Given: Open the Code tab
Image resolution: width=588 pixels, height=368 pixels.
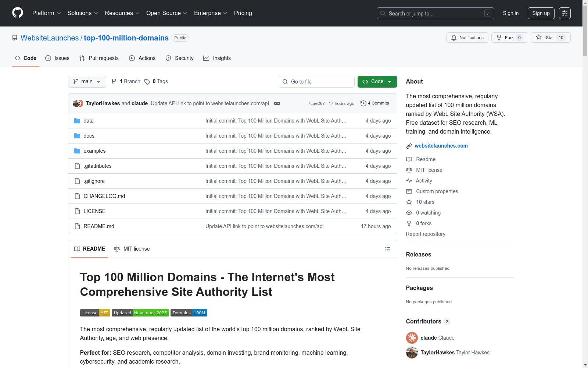Looking at the screenshot, I should pyautogui.click(x=26, y=58).
